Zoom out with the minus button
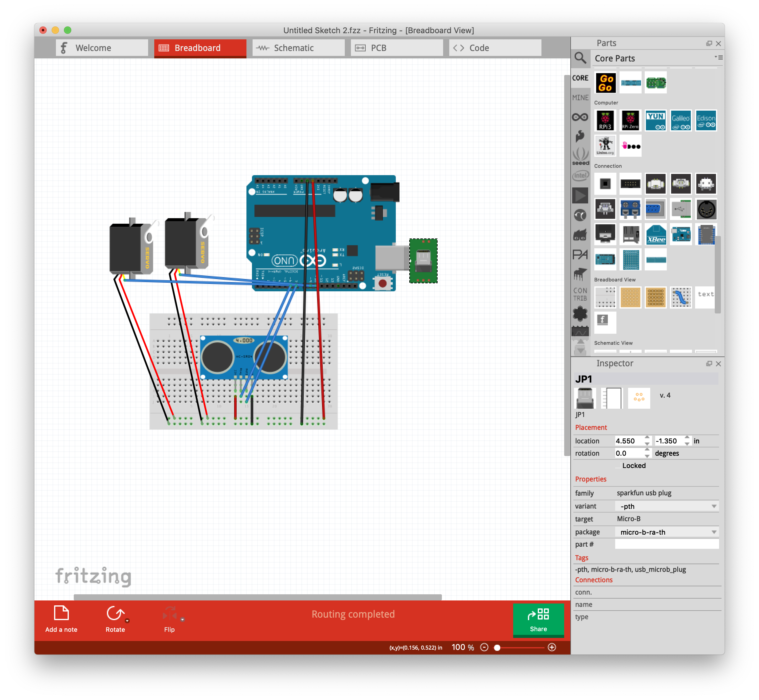This screenshot has height=700, width=759. coord(484,647)
